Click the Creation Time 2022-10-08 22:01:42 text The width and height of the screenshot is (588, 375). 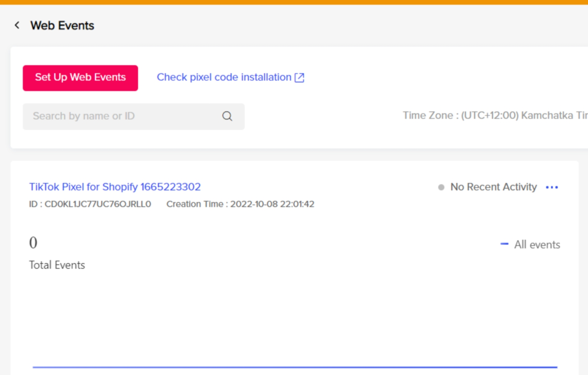240,204
